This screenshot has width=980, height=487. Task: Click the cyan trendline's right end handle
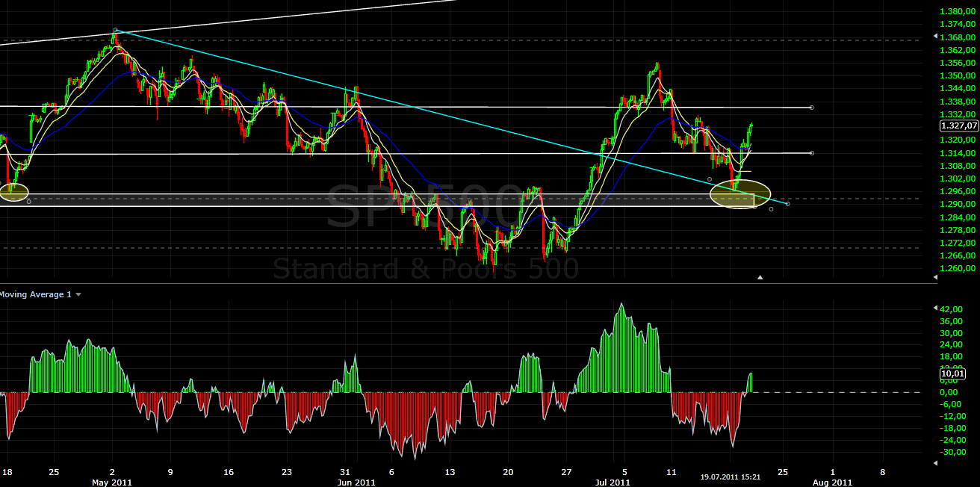coord(788,203)
